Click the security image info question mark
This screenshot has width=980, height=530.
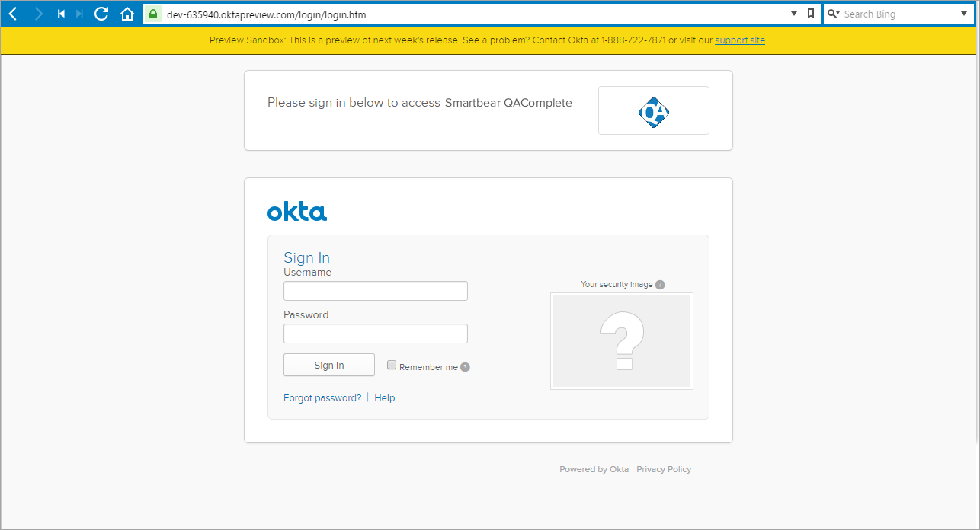pos(660,284)
